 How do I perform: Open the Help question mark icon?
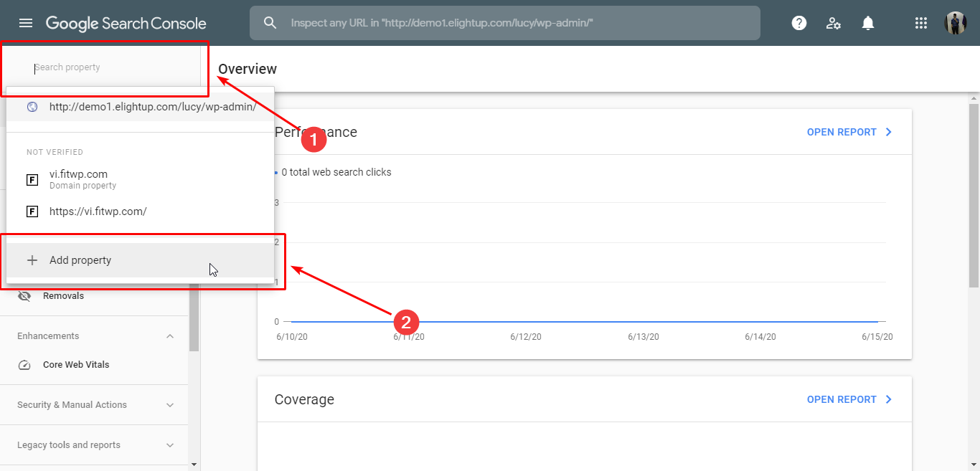pos(798,23)
